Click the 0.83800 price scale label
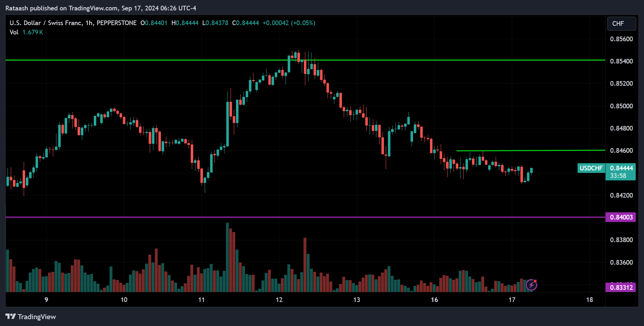644x326 pixels. (621, 240)
